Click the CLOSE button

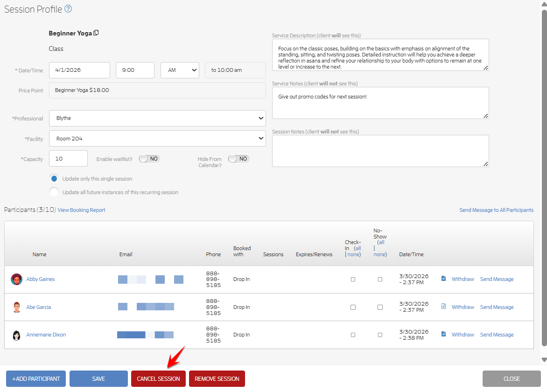pyautogui.click(x=512, y=379)
